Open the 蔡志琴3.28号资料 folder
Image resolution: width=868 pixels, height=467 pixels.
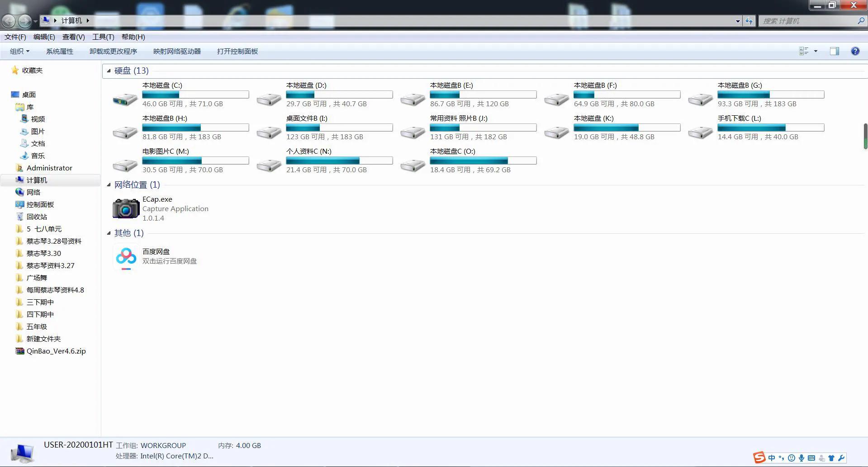pyautogui.click(x=54, y=241)
